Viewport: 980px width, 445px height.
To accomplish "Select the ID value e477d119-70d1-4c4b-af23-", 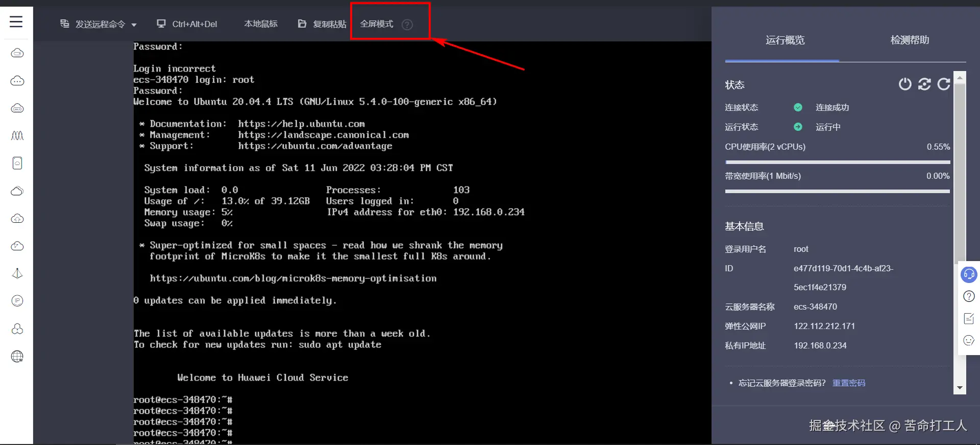I will point(843,268).
